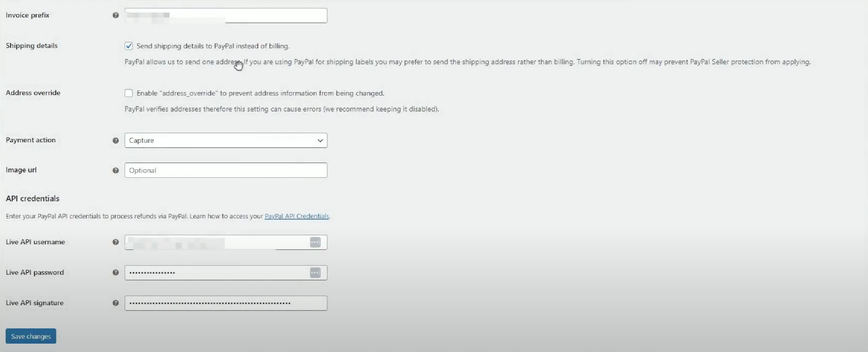Expand the Capture selector via its chevron

320,140
